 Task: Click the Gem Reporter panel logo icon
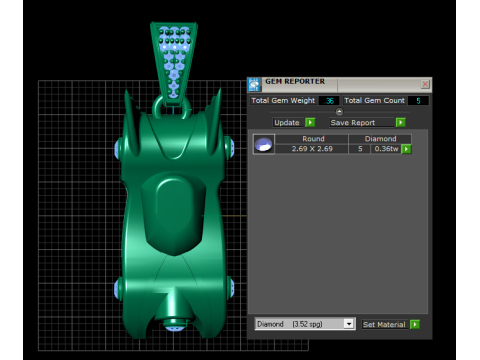point(254,85)
